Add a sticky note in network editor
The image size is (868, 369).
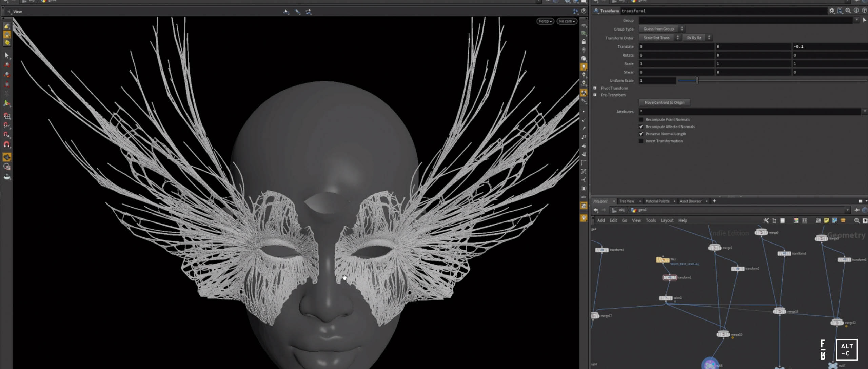[x=826, y=220]
